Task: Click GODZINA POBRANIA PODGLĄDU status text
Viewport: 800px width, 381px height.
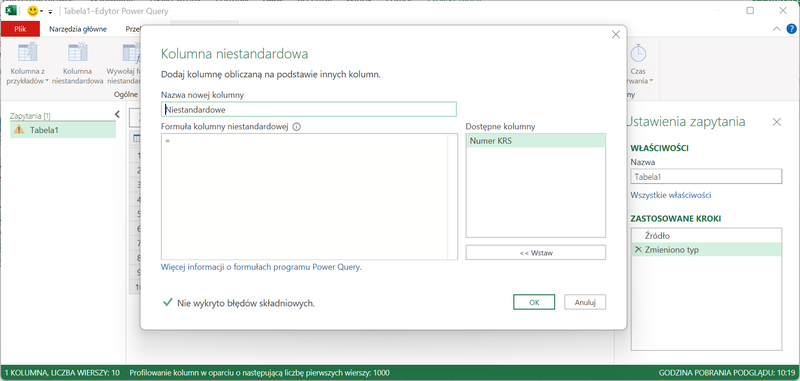Action: coord(727,373)
